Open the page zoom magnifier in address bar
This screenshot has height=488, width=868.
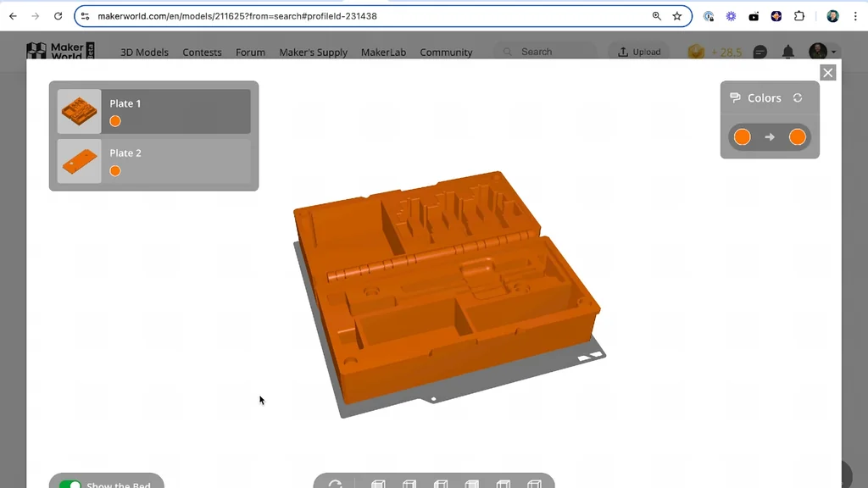[657, 16]
